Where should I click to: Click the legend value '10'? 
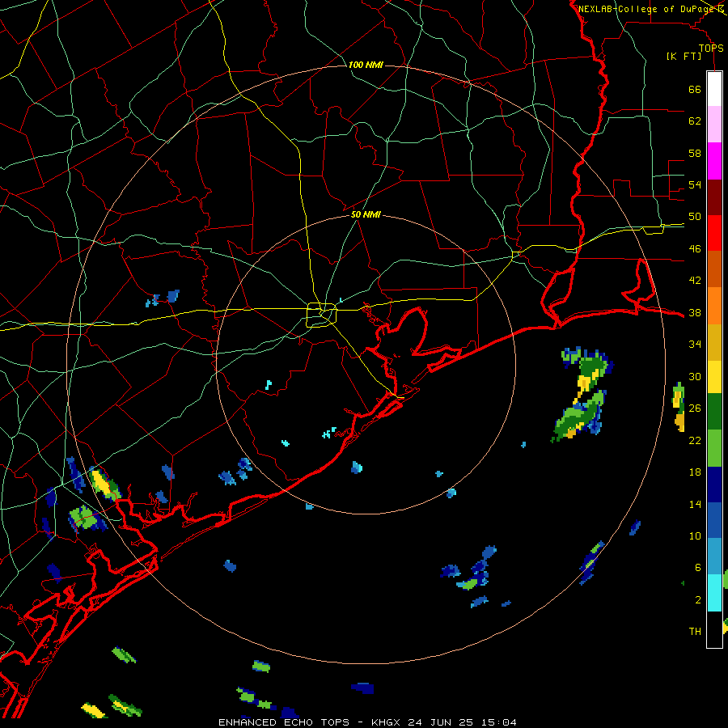tap(695, 535)
